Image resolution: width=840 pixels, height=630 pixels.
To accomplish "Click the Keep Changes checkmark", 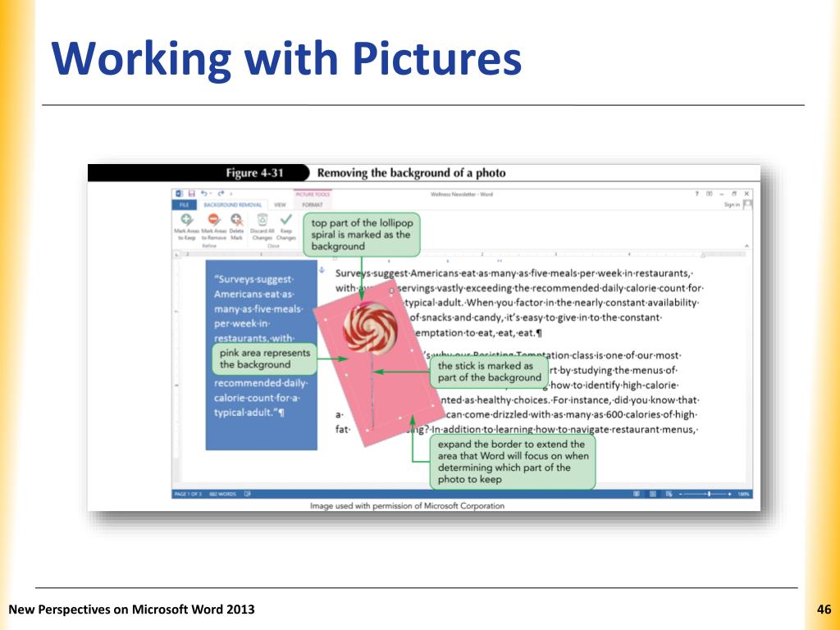I will pos(286,219).
